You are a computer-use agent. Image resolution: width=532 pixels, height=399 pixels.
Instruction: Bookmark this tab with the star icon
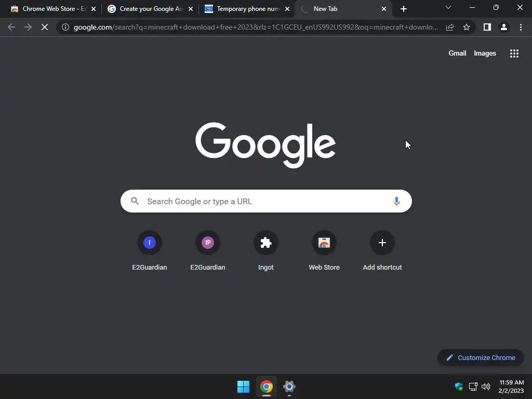[467, 27]
